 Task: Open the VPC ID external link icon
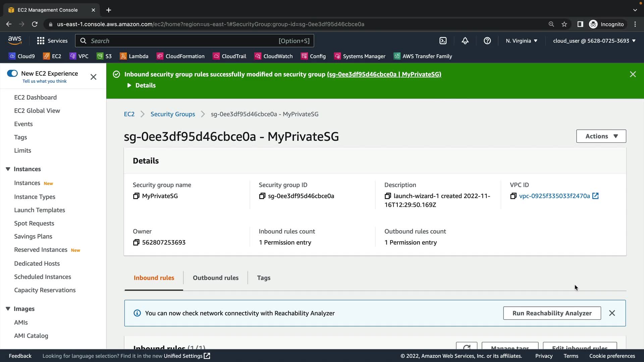(x=595, y=196)
